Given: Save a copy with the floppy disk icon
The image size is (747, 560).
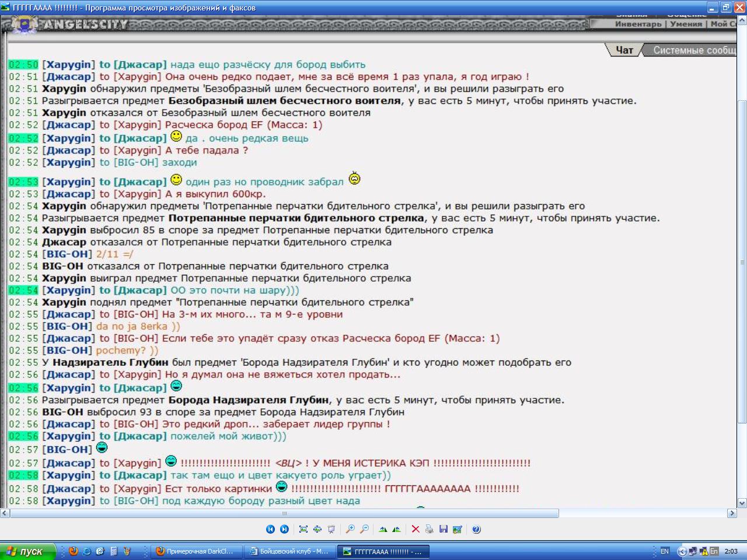Looking at the screenshot, I should click(444, 529).
